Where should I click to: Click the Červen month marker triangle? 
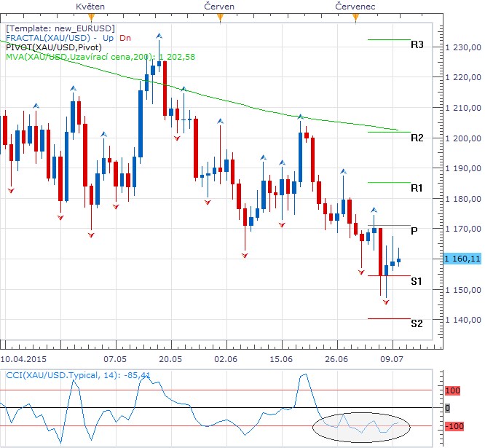pos(220,17)
